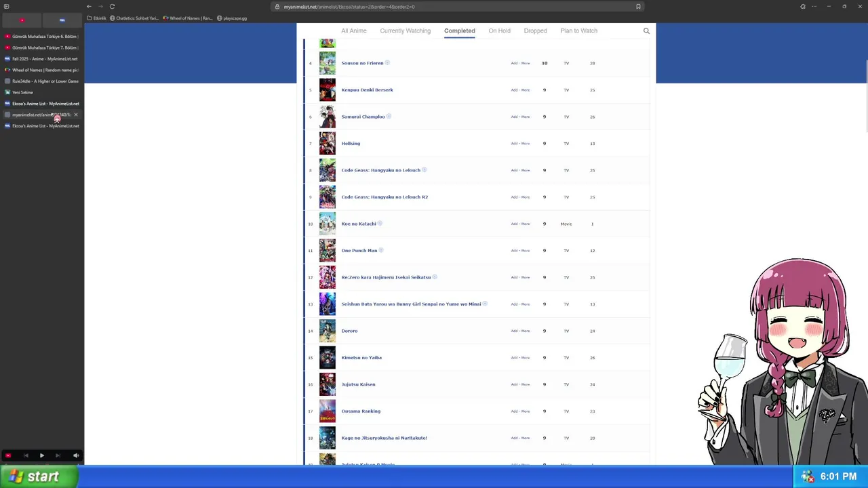Open the Jujutsu Kaisen TV title link
Image resolution: width=868 pixels, height=488 pixels.
(358, 384)
